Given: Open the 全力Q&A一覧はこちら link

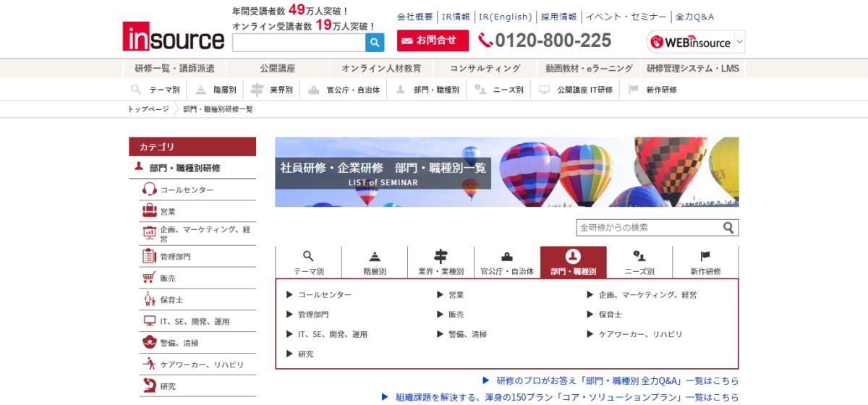Looking at the screenshot, I should pyautogui.click(x=617, y=380).
